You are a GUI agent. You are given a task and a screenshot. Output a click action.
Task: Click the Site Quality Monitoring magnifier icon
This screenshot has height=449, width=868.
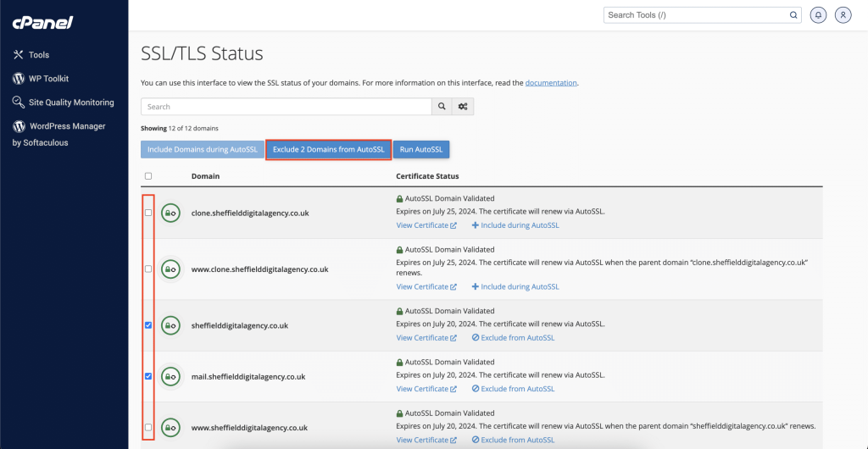coord(19,103)
